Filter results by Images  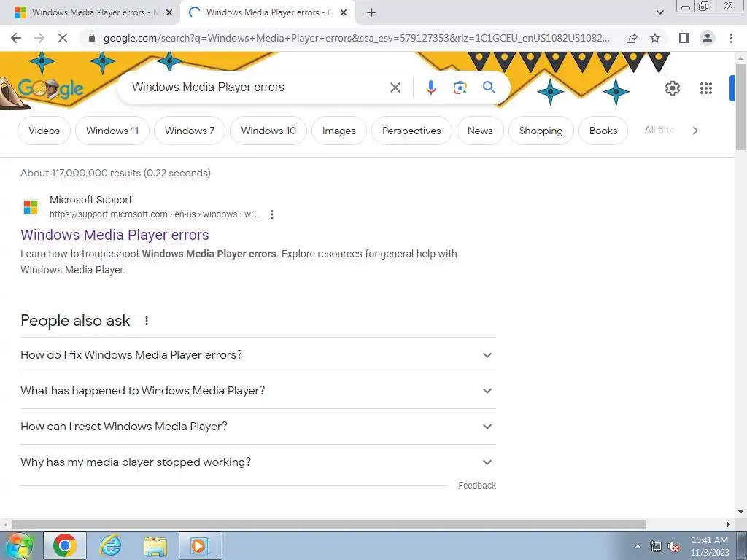point(338,131)
